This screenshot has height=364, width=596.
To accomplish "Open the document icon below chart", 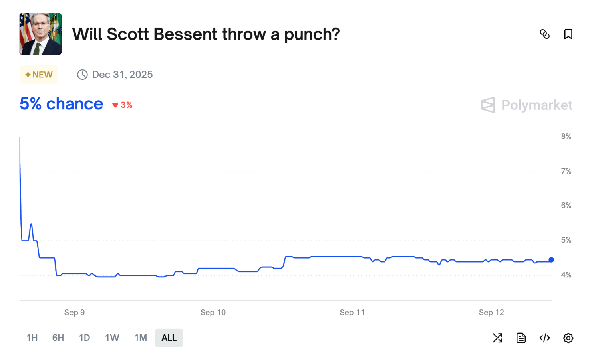I will pyautogui.click(x=521, y=338).
